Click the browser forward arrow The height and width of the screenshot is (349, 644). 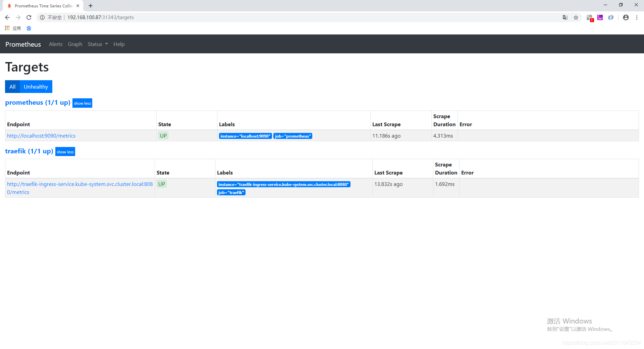[x=18, y=17]
